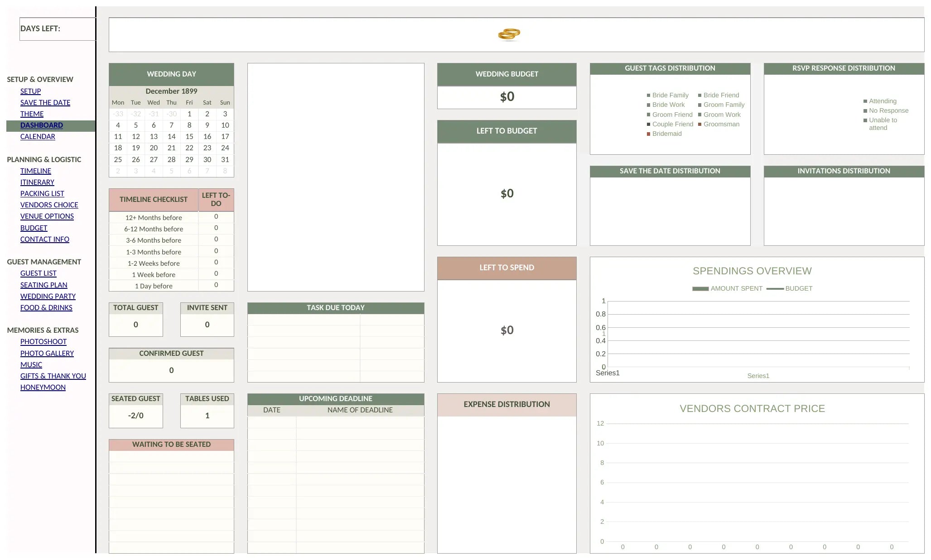Click the SPENDINGS OVERVIEW chart title
Image resolution: width=931 pixels, height=560 pixels.
point(752,271)
